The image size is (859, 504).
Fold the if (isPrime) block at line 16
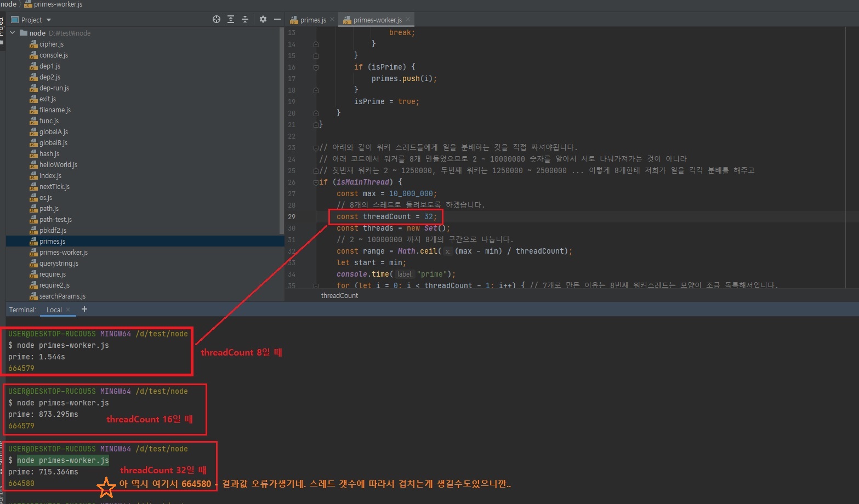click(316, 67)
